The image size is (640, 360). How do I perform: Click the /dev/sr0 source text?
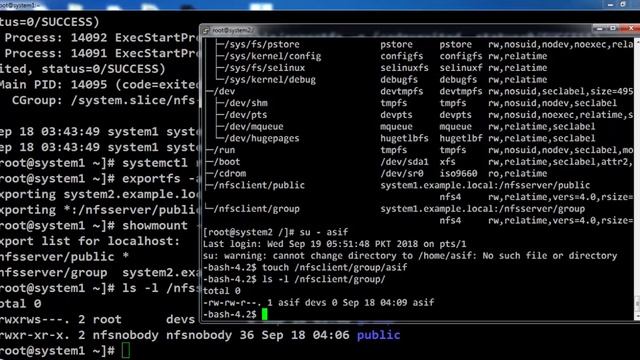(402, 173)
